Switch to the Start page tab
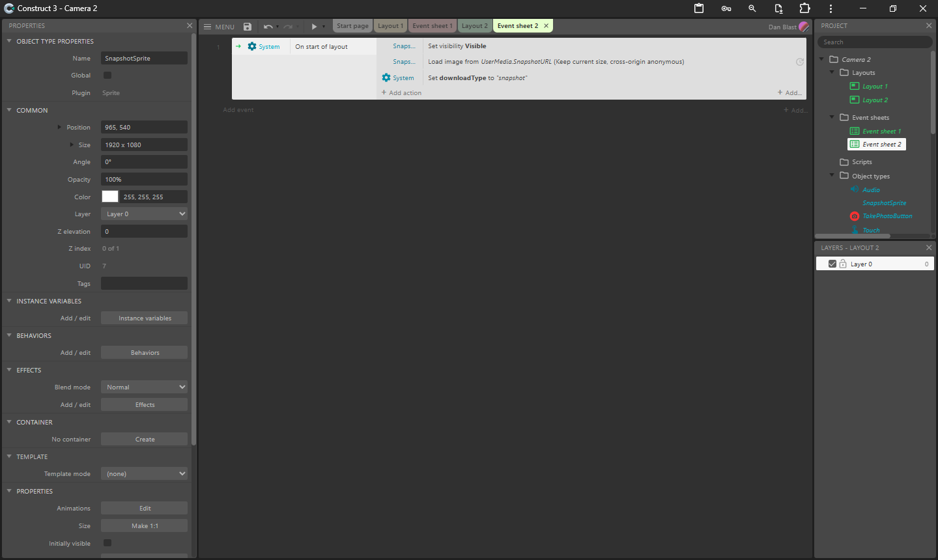Image resolution: width=938 pixels, height=560 pixels. tap(352, 26)
